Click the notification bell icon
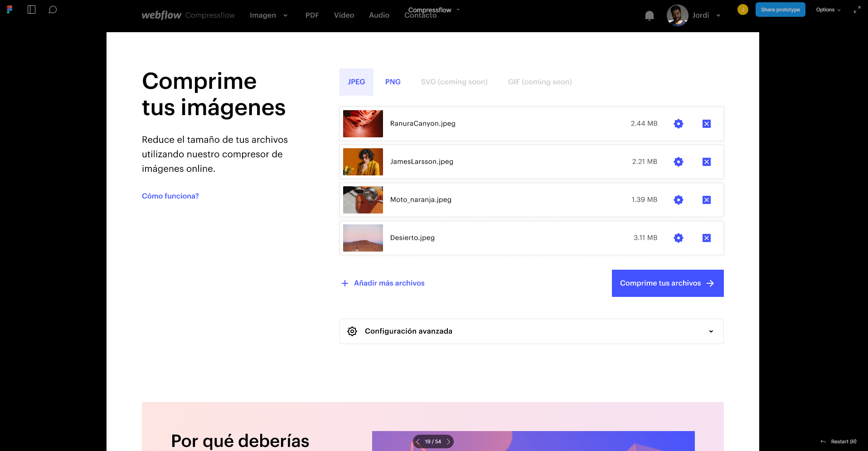This screenshot has width=868, height=451. click(650, 16)
